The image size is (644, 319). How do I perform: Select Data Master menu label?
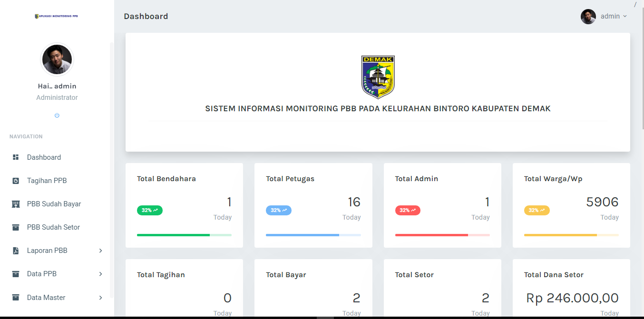[46, 298]
